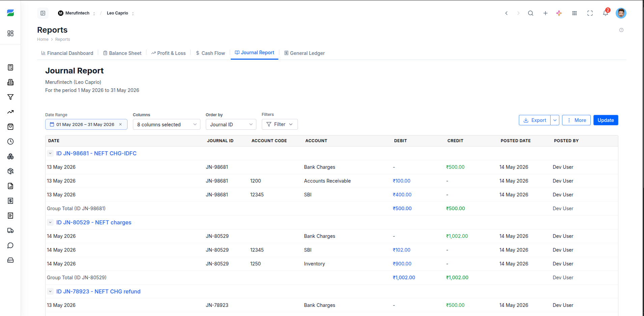644x316 pixels.
Task: Switch to Financial Dashboard tab
Action: pos(67,53)
